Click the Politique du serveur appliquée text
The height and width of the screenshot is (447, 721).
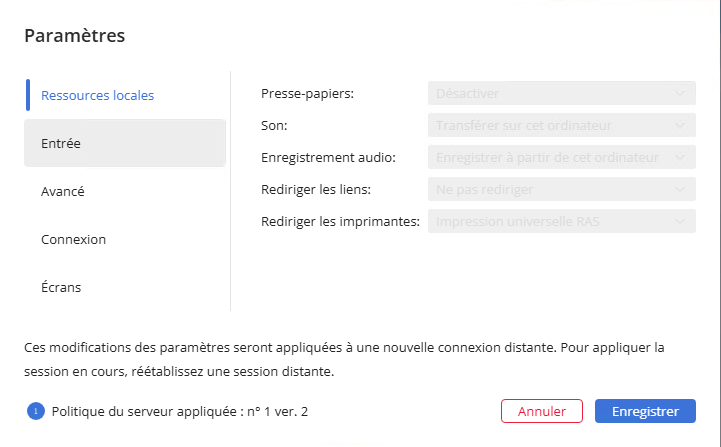pyautogui.click(x=180, y=411)
